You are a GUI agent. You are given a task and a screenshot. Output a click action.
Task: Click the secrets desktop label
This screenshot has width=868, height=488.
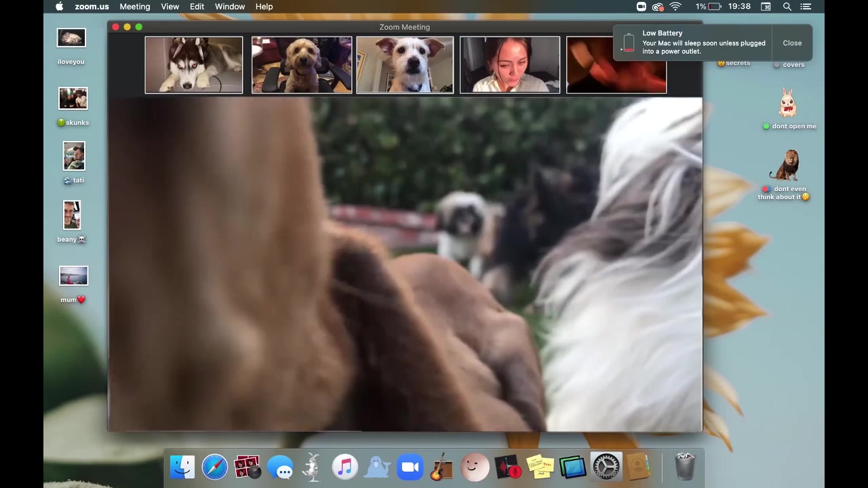pyautogui.click(x=734, y=63)
